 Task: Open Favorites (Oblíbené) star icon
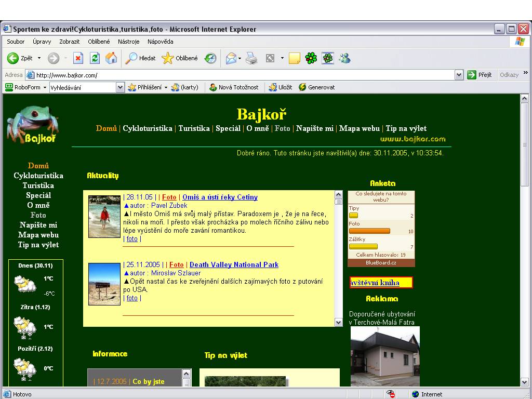(x=168, y=58)
